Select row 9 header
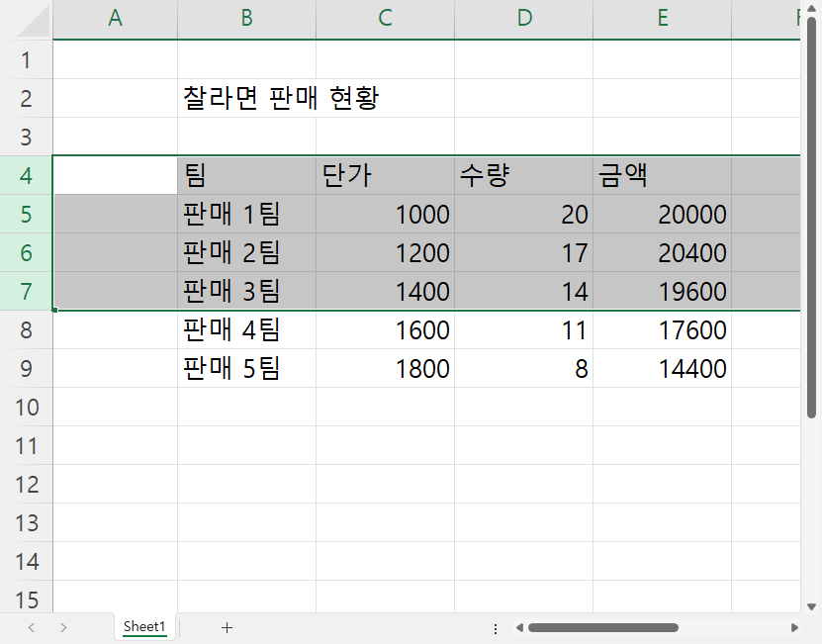 point(26,368)
